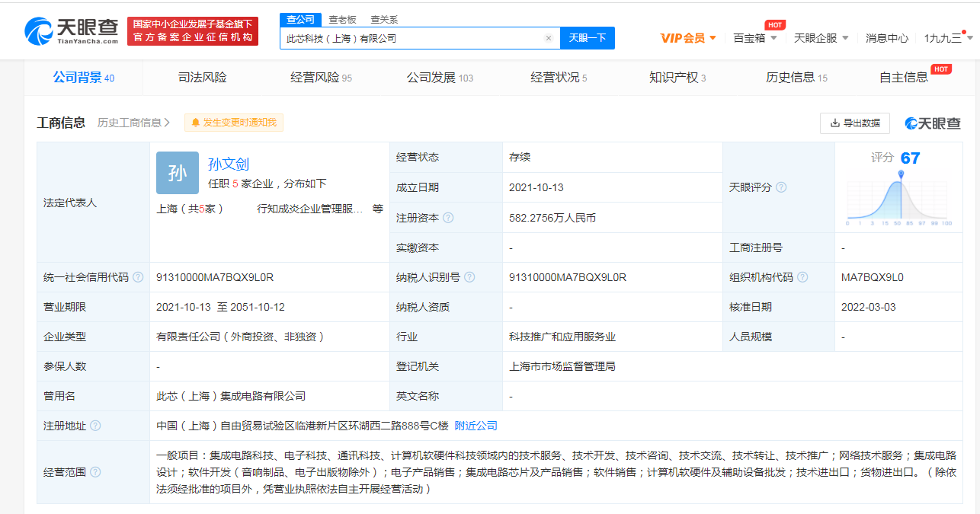Viewport: 980px width, 514px height.
Task: Click 行知成炎企业管理服 company link
Action: 310,209
